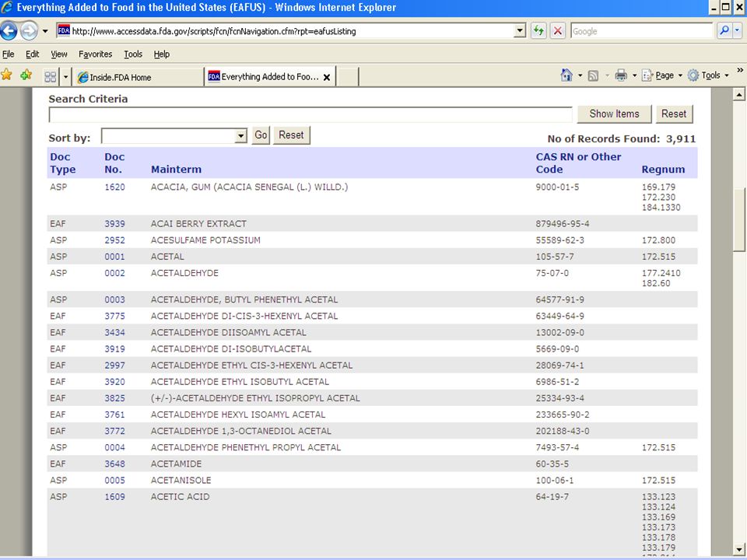Select the Everything Added to Food tab
Image resolution: width=747 pixels, height=560 pixels.
point(270,77)
